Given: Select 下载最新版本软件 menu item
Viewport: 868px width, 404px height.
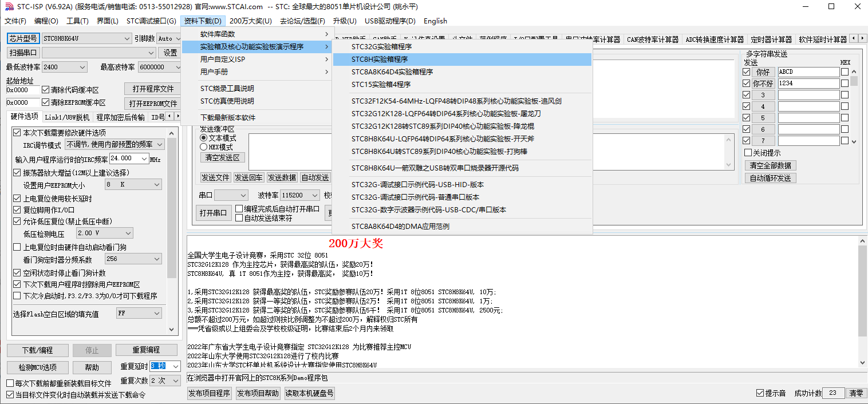Looking at the screenshot, I should pos(257,118).
